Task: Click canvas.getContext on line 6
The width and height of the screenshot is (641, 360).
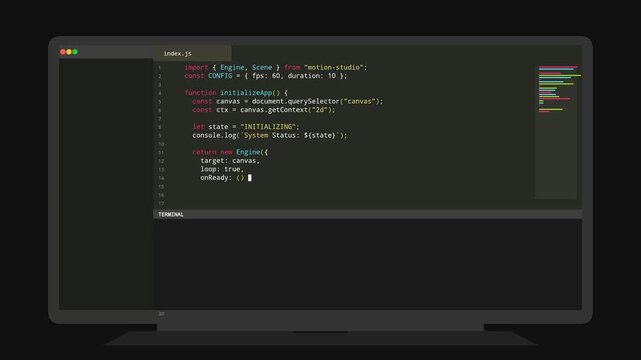Action: 273,110
